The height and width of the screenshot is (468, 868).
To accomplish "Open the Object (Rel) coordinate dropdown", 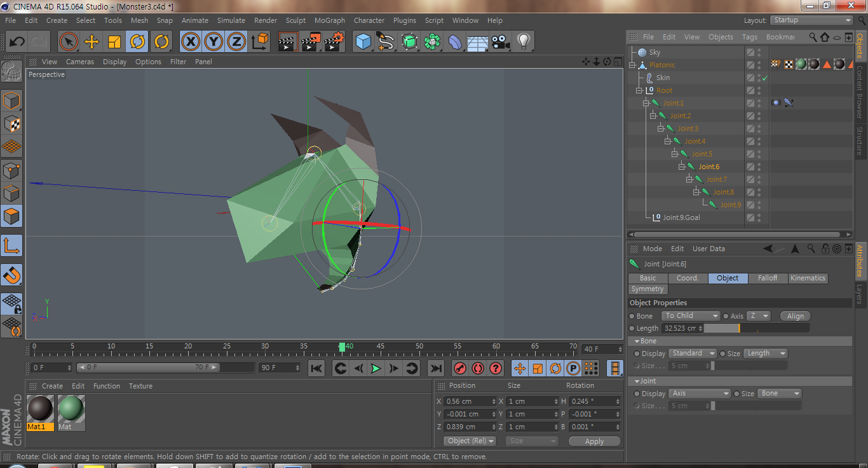I will (x=469, y=441).
